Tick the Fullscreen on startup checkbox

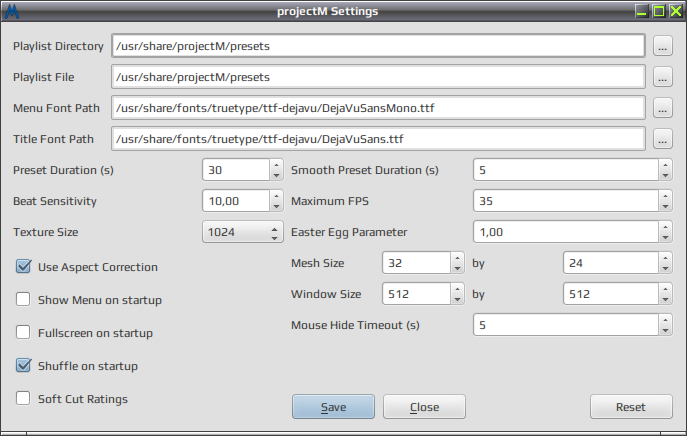point(23,332)
